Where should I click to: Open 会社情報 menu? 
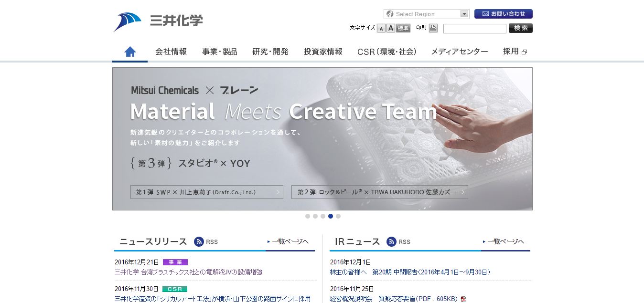click(x=171, y=52)
